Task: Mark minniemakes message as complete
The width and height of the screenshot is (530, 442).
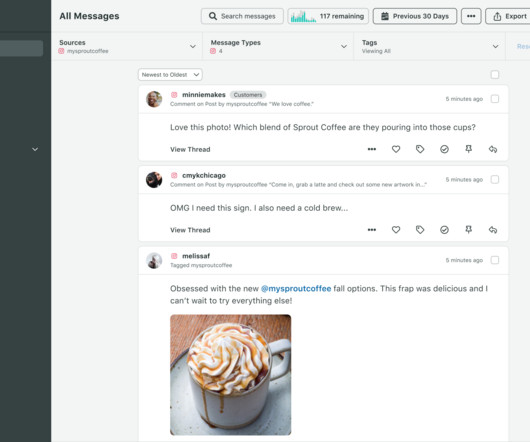Action: tap(444, 149)
